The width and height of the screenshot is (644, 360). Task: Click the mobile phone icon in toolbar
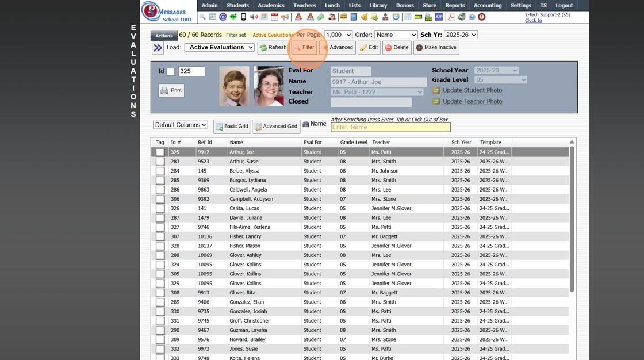[x=243, y=17]
